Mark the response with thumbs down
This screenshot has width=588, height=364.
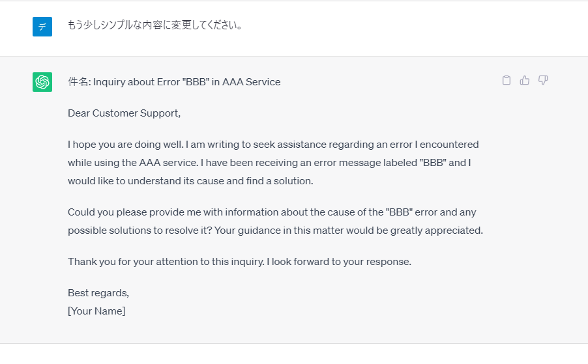coord(543,80)
